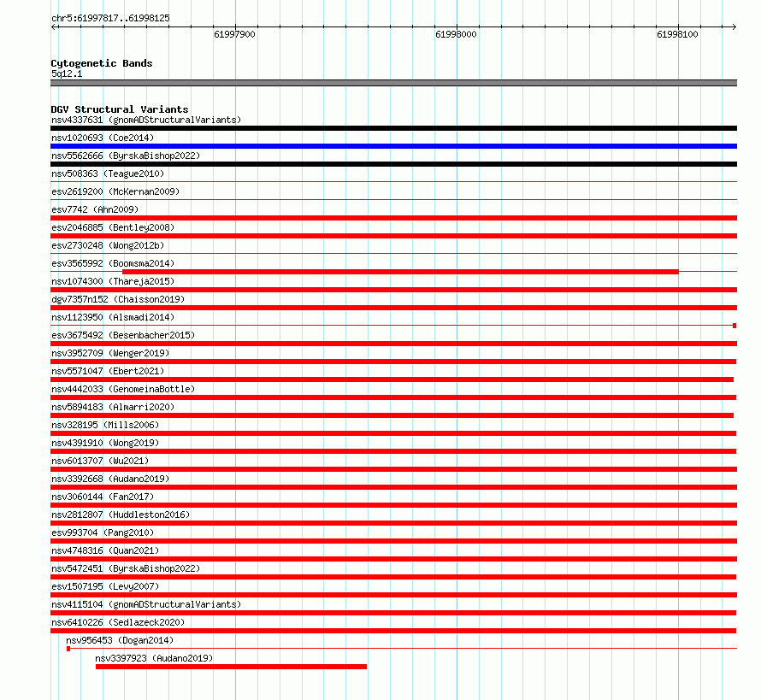Click the 5q12.1 band label

click(x=67, y=74)
